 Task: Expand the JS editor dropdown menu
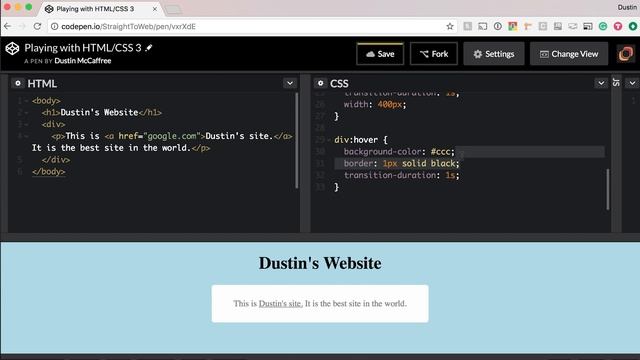[632, 83]
